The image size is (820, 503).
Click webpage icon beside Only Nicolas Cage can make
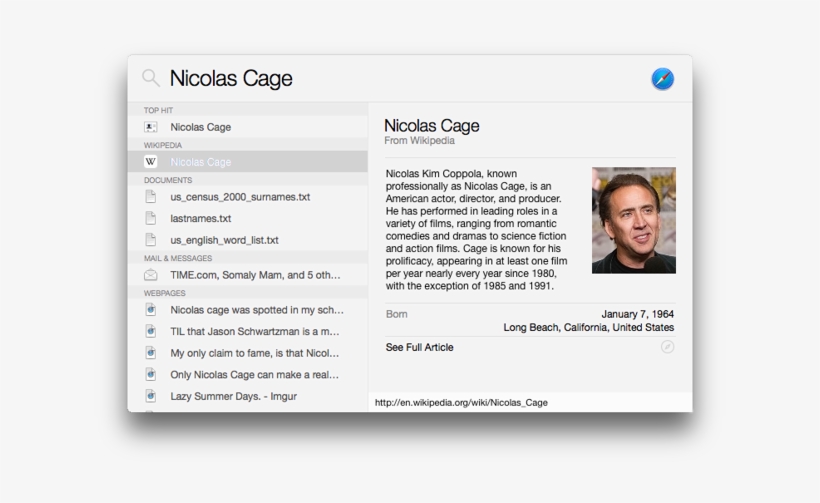(x=151, y=374)
